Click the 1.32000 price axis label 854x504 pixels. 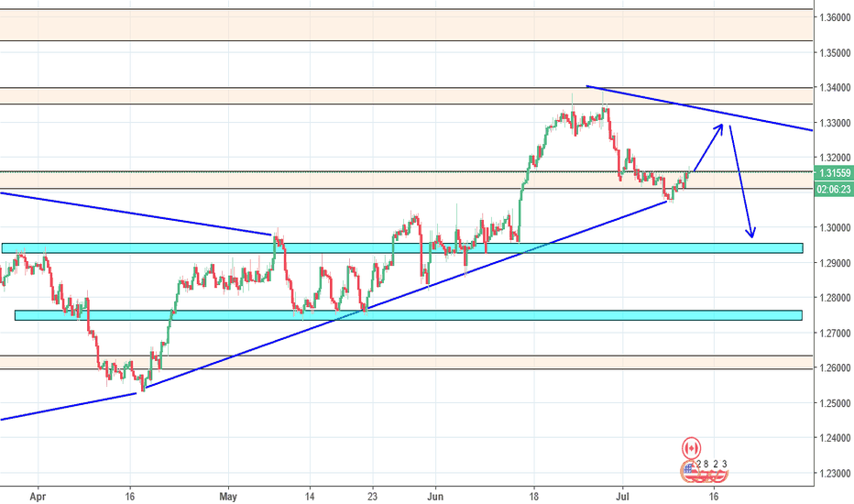click(835, 158)
